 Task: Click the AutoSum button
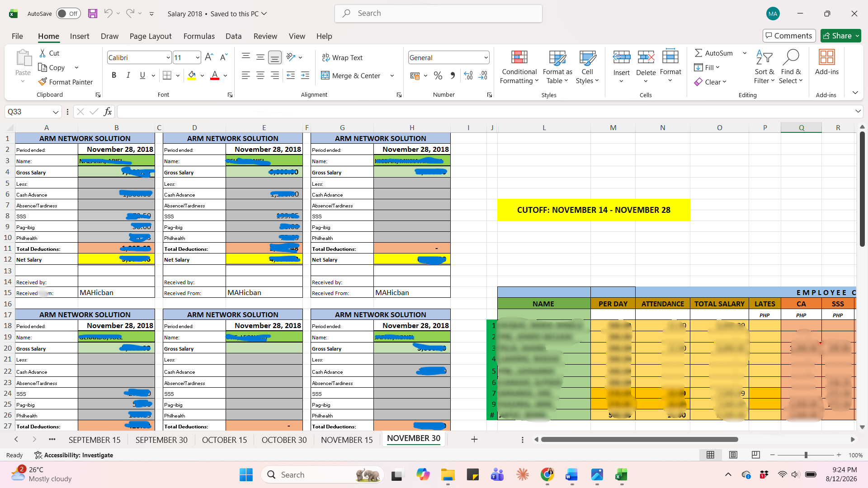[713, 53]
